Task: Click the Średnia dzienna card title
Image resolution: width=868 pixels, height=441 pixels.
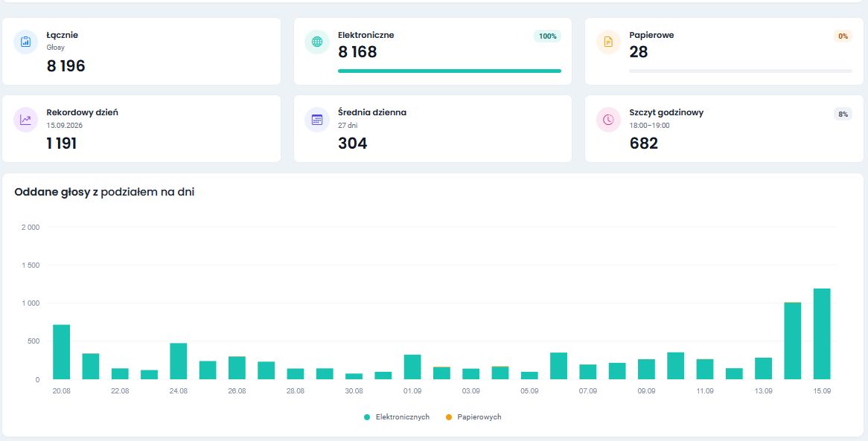Action: (x=372, y=112)
